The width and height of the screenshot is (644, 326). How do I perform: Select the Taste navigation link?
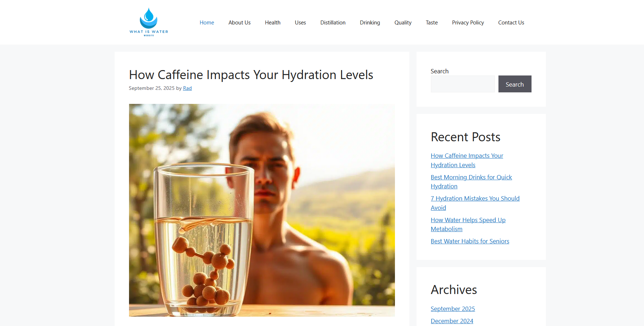click(432, 23)
